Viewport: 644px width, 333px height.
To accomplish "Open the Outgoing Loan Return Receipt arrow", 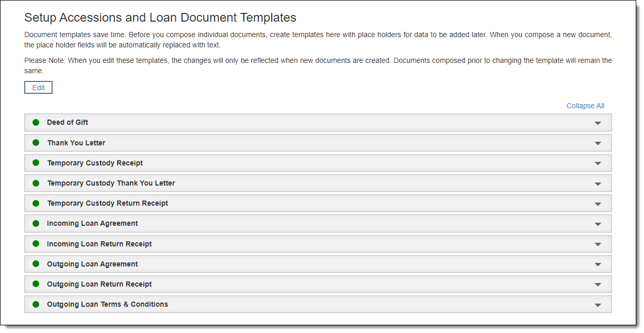I will click(598, 285).
